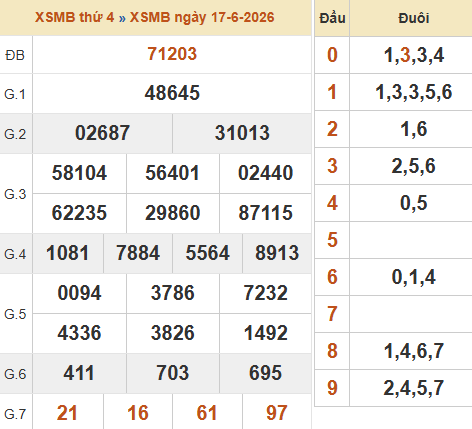Select the Đầu 0 row digit

(332, 55)
